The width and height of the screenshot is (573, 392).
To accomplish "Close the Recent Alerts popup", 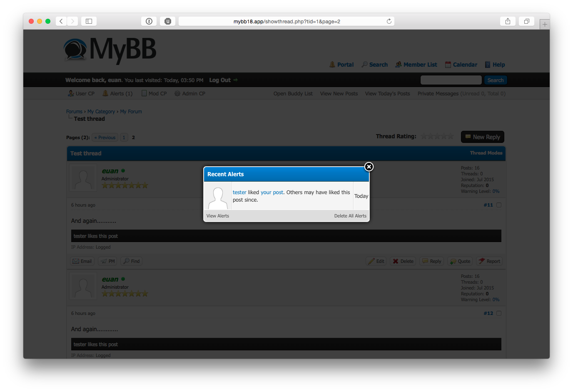I will pyautogui.click(x=369, y=167).
